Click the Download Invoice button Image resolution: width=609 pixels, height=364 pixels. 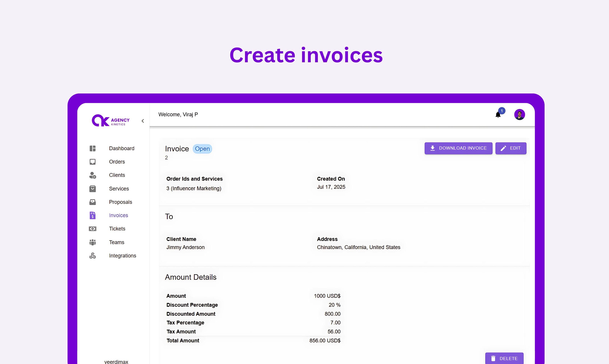pyautogui.click(x=458, y=148)
